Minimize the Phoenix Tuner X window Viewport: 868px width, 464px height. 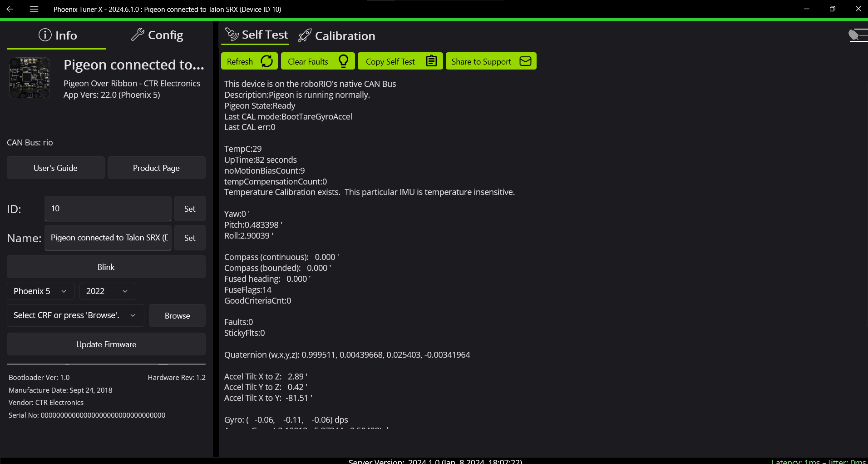coord(807,9)
